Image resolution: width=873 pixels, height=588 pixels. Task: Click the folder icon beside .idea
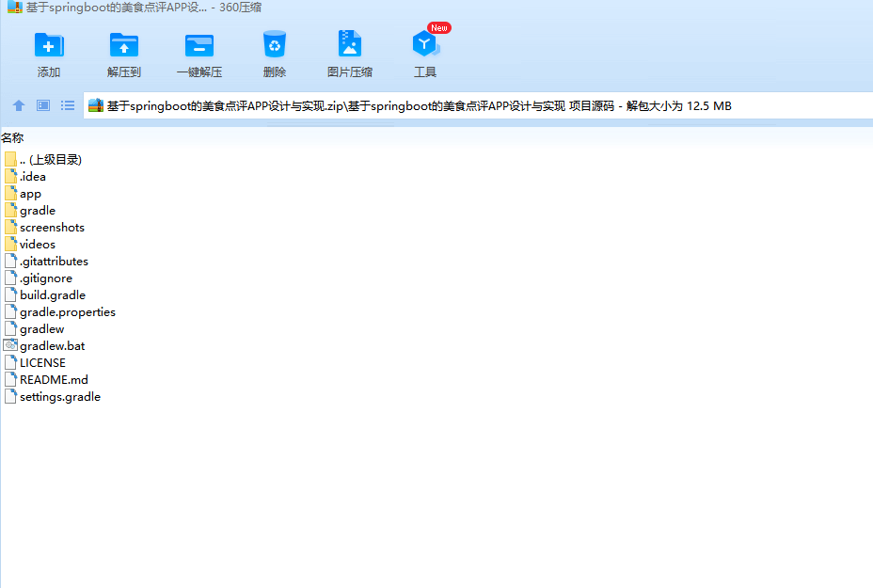[10, 176]
